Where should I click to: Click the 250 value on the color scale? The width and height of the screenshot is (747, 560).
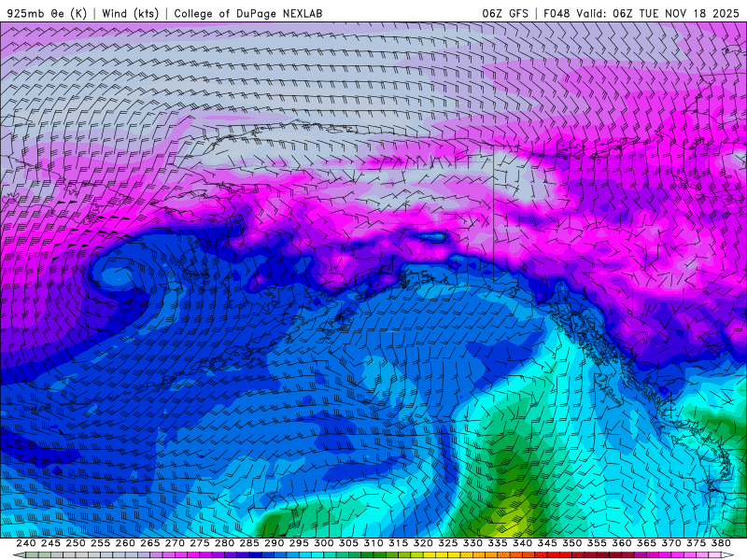click(x=76, y=543)
